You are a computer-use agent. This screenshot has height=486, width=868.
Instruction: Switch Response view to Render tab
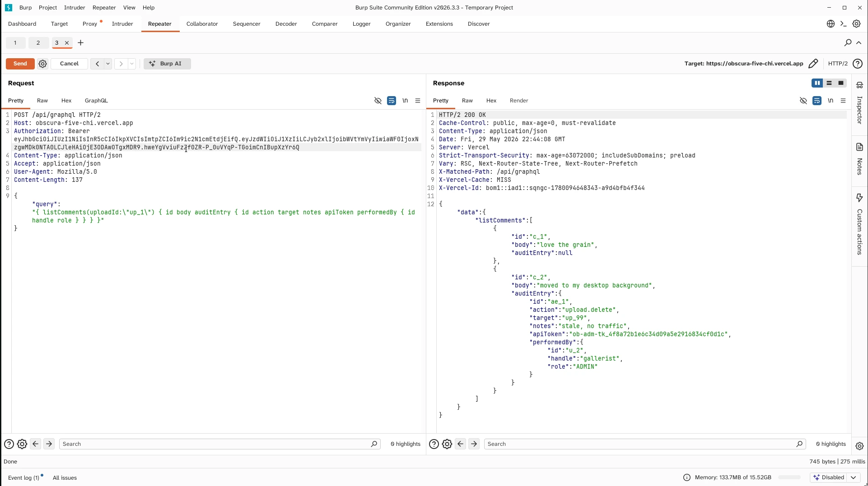pyautogui.click(x=519, y=101)
